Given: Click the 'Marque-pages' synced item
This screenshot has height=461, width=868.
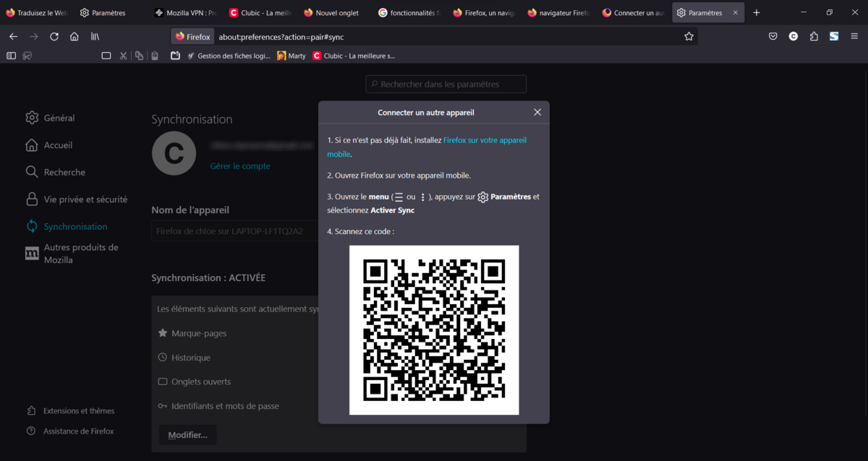Looking at the screenshot, I should pyautogui.click(x=192, y=333).
